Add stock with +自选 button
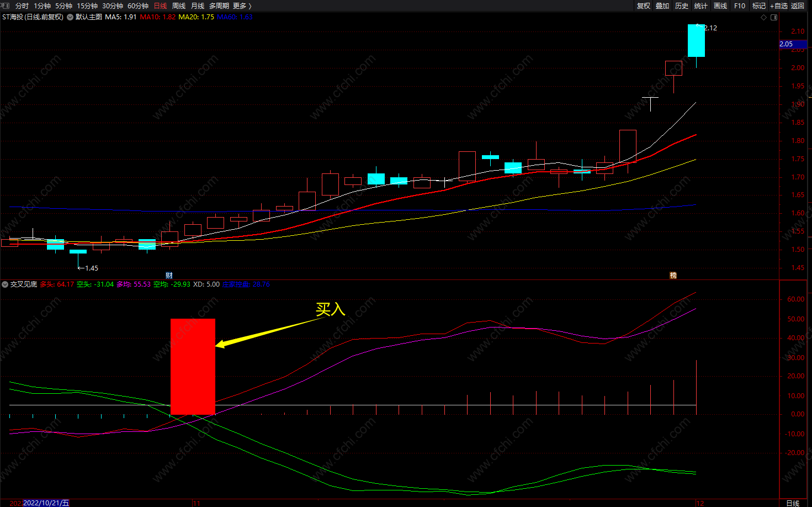This screenshot has width=812, height=507. [779, 6]
